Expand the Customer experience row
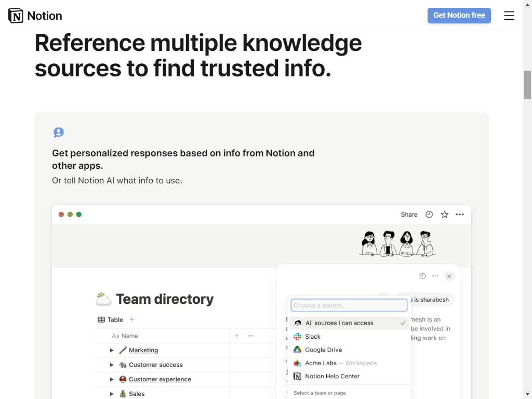The width and height of the screenshot is (532, 399). [x=112, y=379]
